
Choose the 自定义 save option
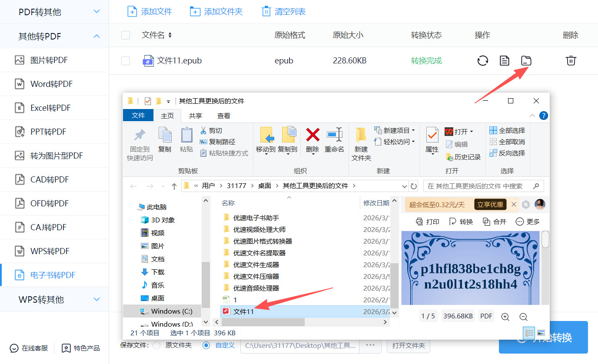207,345
